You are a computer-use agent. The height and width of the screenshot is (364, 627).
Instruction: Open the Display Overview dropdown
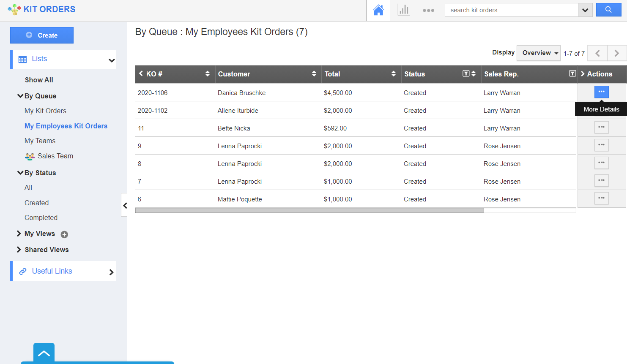(539, 53)
